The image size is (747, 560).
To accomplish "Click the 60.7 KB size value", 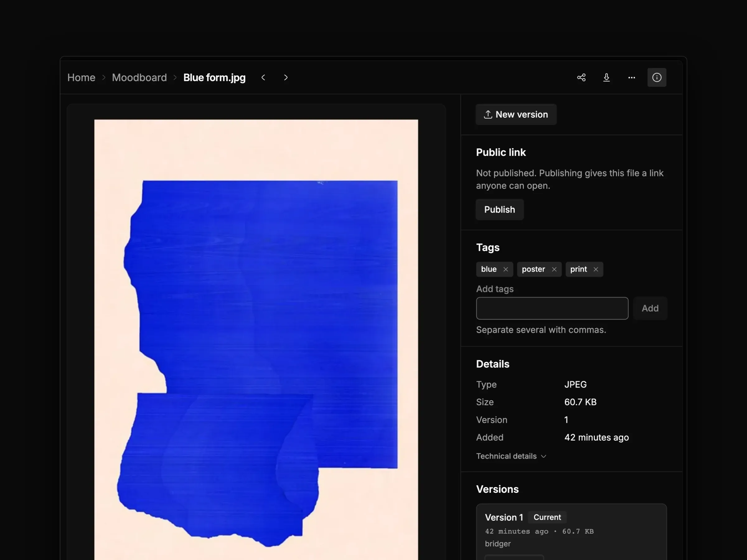I will (x=580, y=402).
